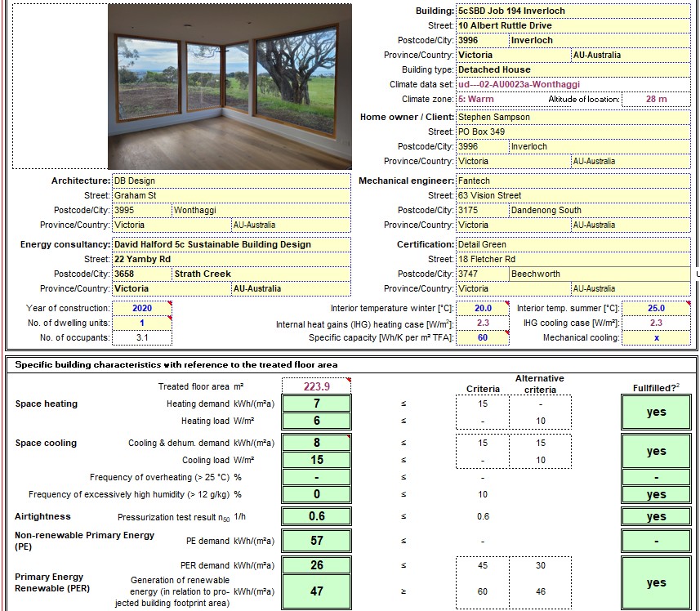Select the Interior temp. summer '25.0' cell
The width and height of the screenshot is (700, 611).
click(x=655, y=309)
